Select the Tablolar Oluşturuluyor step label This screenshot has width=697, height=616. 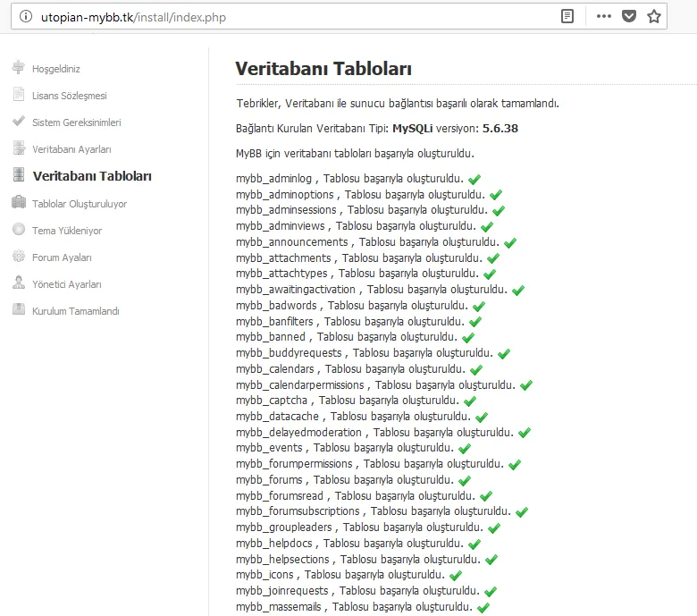click(80, 204)
